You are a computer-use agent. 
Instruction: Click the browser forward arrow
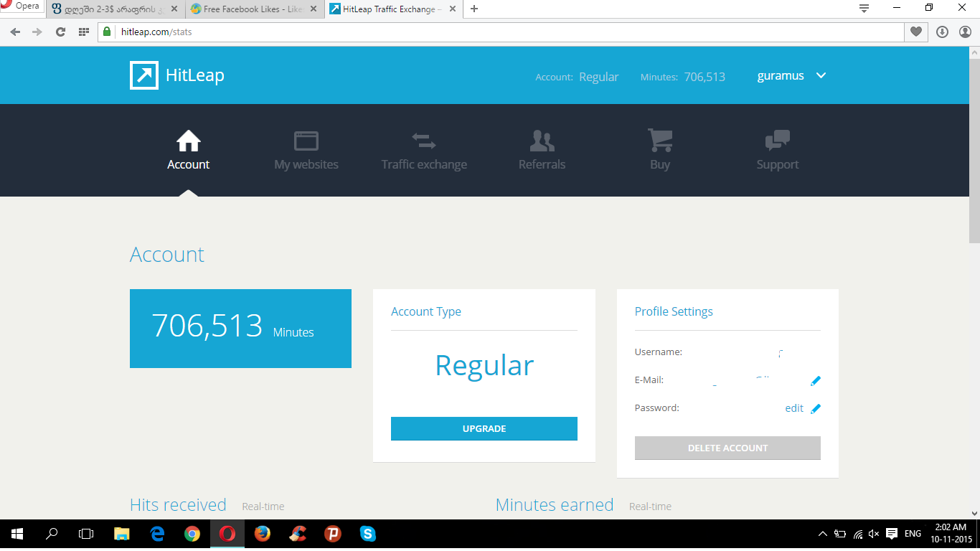(x=37, y=32)
